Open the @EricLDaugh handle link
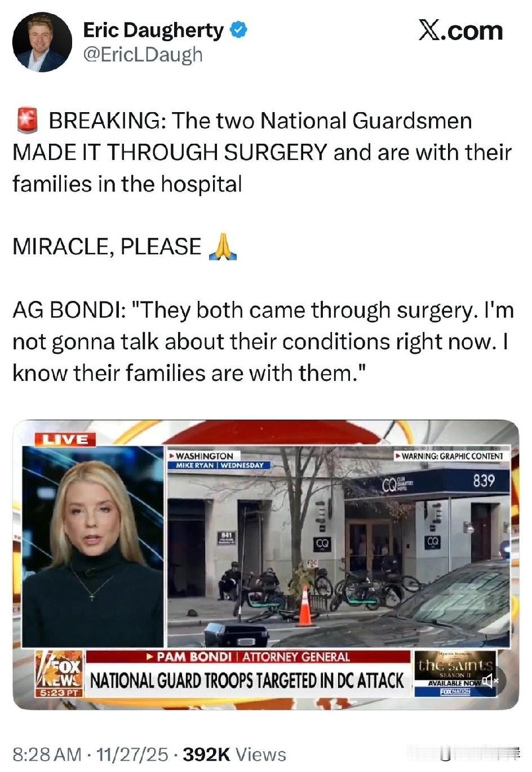Viewport: 532px width, 772px height. tap(143, 54)
